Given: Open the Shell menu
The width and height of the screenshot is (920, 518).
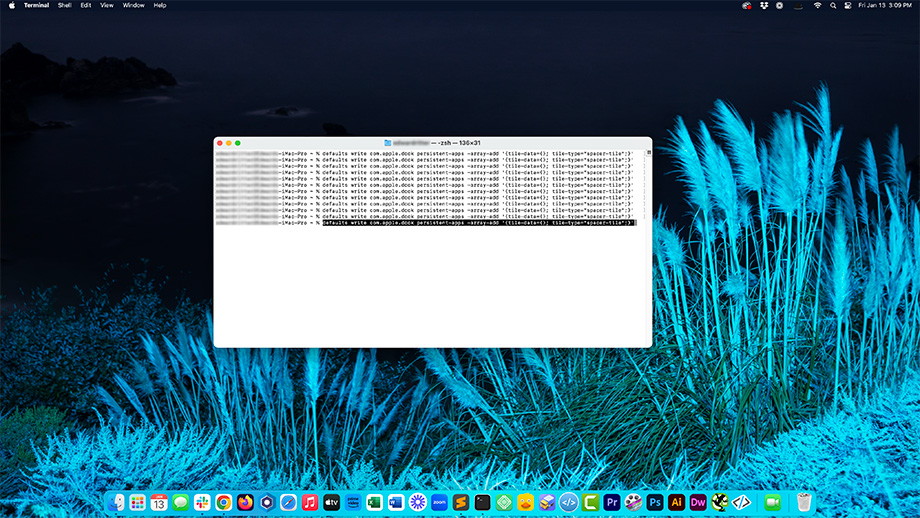Looking at the screenshot, I should (65, 5).
